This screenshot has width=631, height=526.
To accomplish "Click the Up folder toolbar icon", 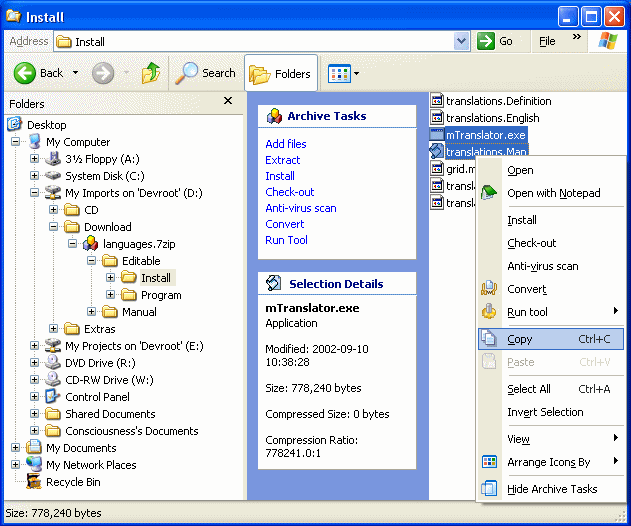I will pos(151,73).
